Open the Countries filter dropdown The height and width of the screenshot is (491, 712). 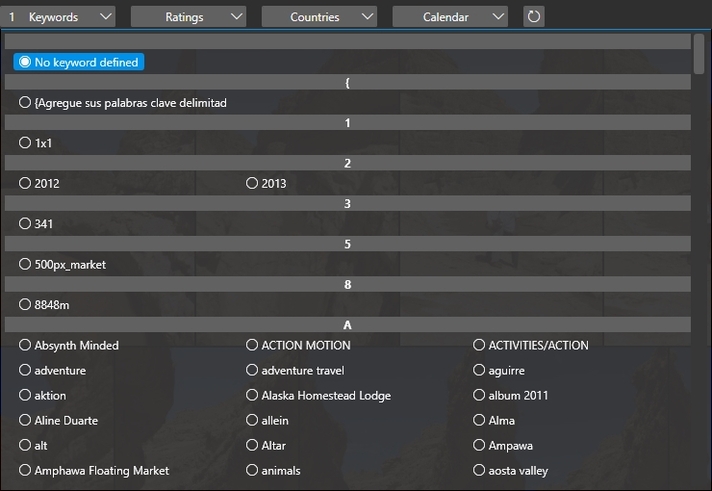click(319, 17)
